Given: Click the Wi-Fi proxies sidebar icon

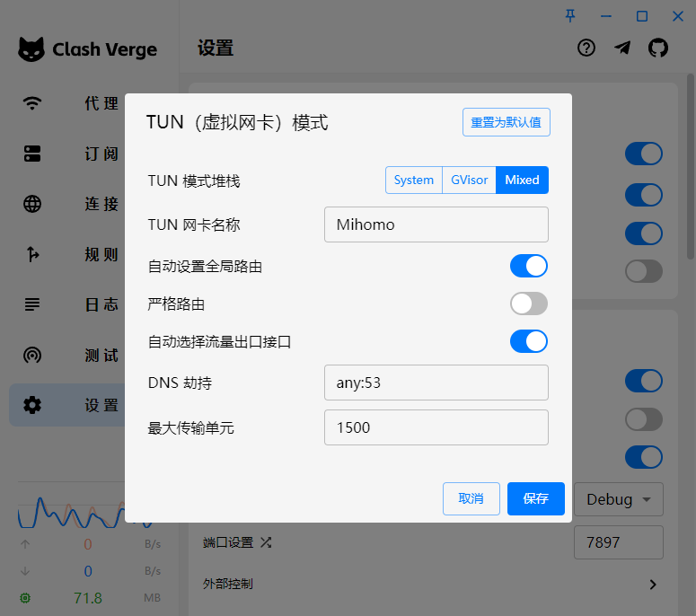Looking at the screenshot, I should click(32, 103).
